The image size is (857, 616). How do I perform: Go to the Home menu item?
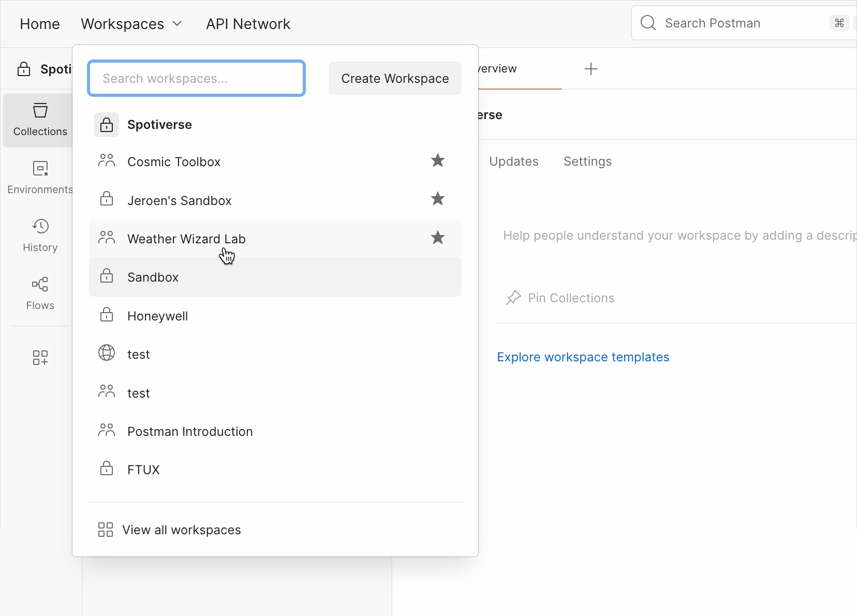[x=40, y=24]
